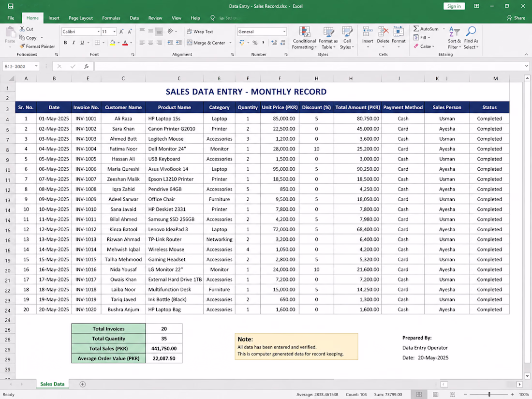Click the Share button
The width and height of the screenshot is (532, 399).
(x=516, y=18)
